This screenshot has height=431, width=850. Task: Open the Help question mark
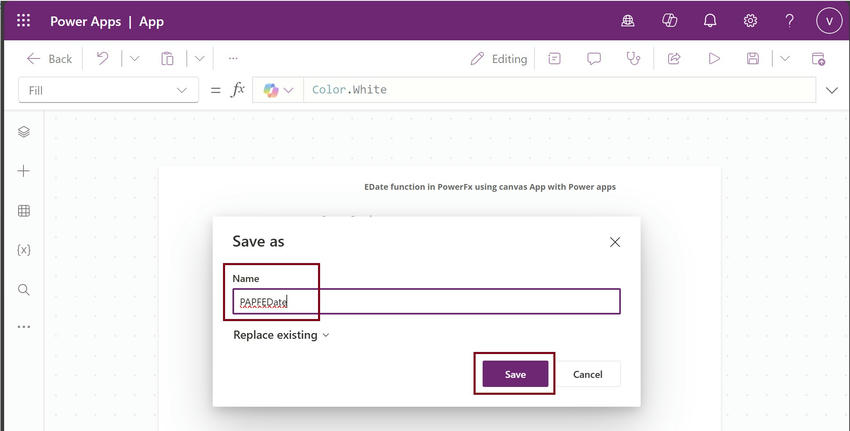coord(789,21)
